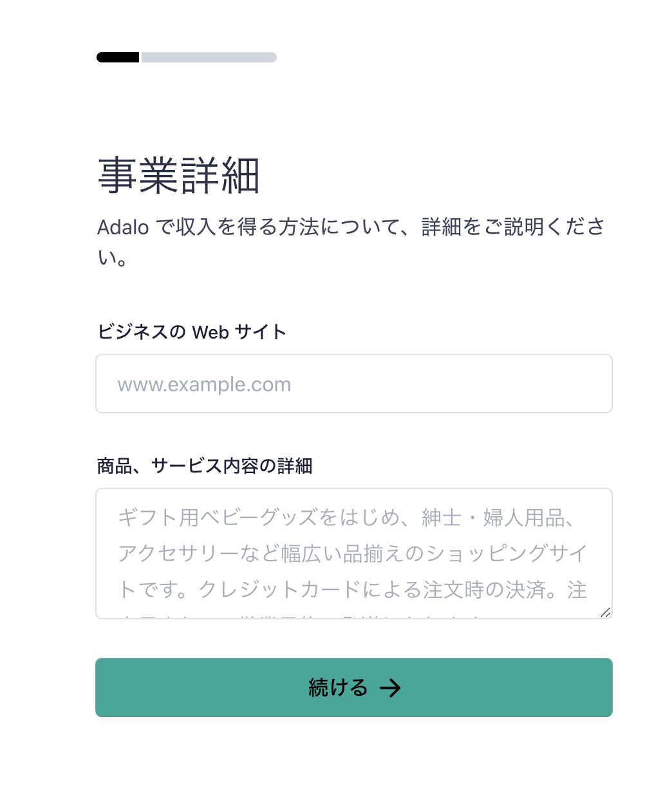672x793 pixels.
Task: Click placeholder line starting with アクセサリーなど
Action: 353,554
